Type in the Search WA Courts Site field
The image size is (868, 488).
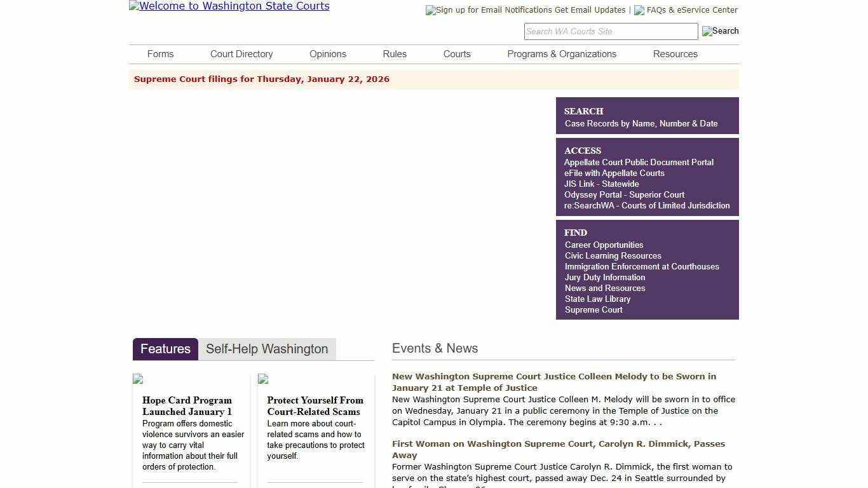[610, 31]
